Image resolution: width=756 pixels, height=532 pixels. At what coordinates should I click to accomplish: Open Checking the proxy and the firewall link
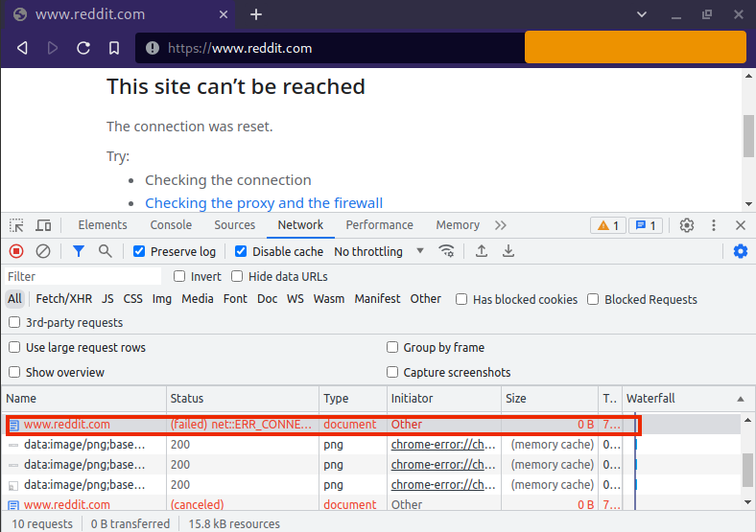(264, 203)
